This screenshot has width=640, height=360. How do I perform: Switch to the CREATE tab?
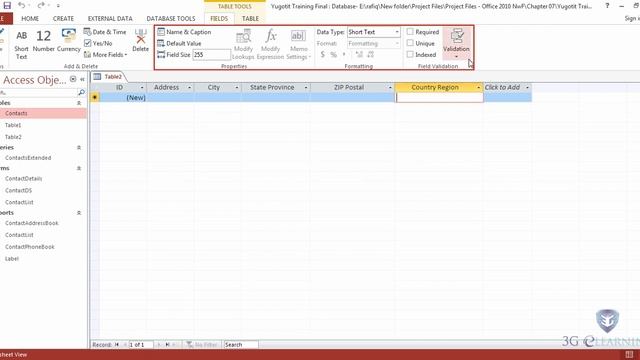63,19
